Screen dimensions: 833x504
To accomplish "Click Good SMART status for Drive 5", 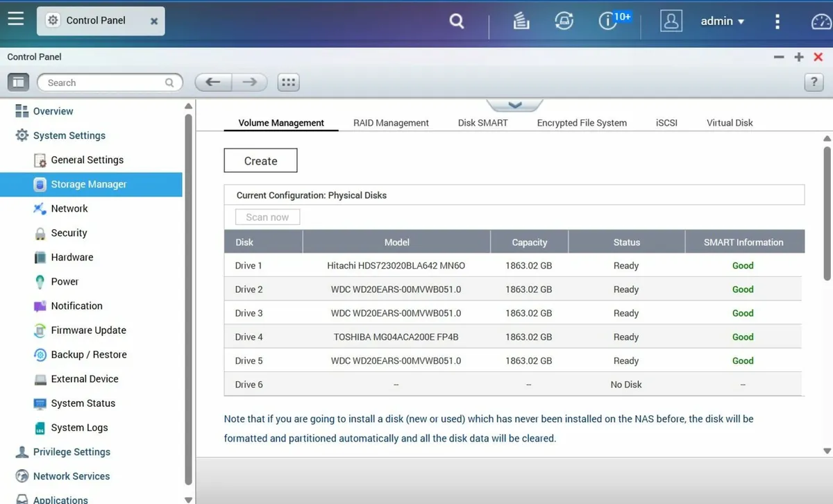I will (743, 361).
